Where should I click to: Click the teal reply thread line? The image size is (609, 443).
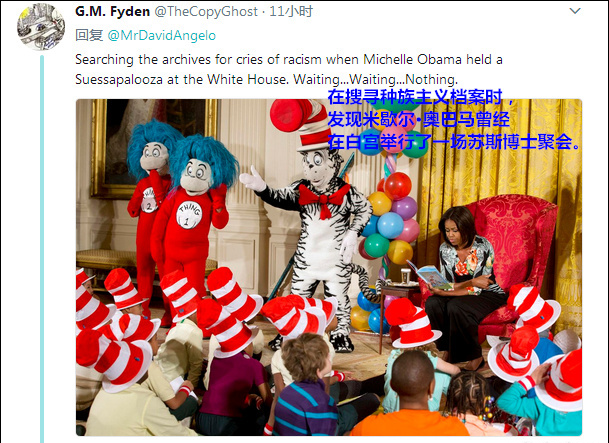pos(42,248)
